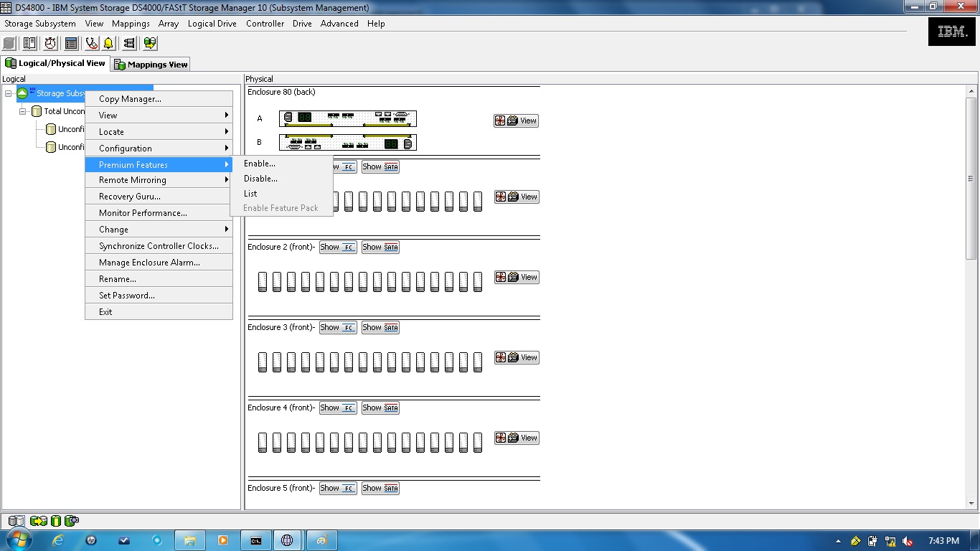Viewport: 980px width, 551px height.
Task: Toggle Show SATA for Enclosure 2
Action: 380,247
